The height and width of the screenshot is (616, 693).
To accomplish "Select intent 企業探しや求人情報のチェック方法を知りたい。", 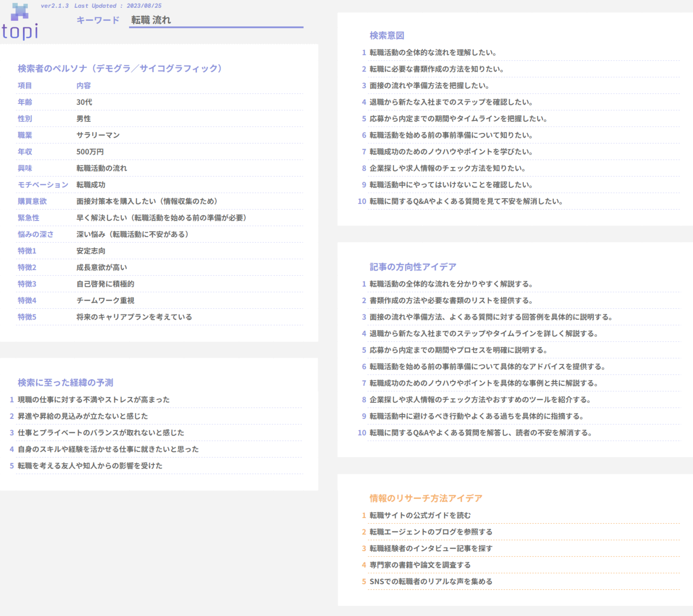I will (x=448, y=168).
